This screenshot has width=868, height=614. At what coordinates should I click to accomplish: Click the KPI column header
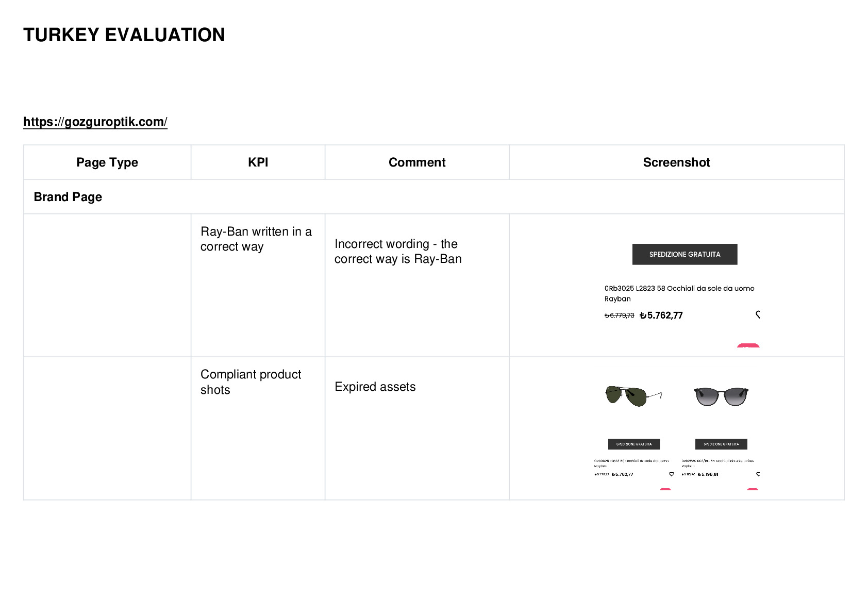pyautogui.click(x=258, y=162)
